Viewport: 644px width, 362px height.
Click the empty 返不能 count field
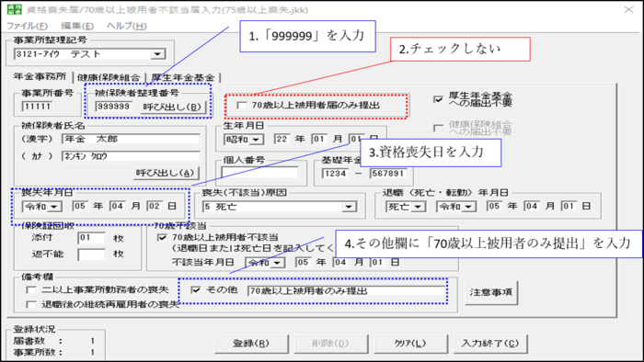92,255
